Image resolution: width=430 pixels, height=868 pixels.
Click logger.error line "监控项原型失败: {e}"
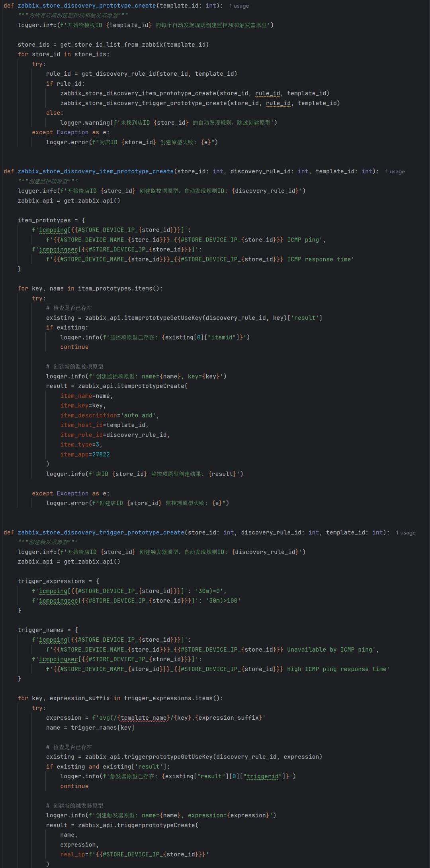click(137, 503)
